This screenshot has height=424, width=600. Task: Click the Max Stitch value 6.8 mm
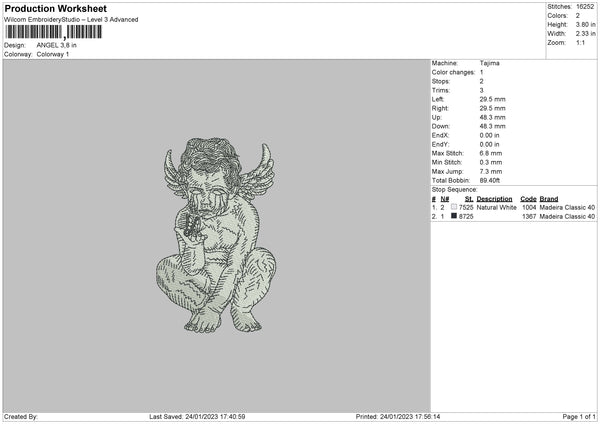pos(491,153)
